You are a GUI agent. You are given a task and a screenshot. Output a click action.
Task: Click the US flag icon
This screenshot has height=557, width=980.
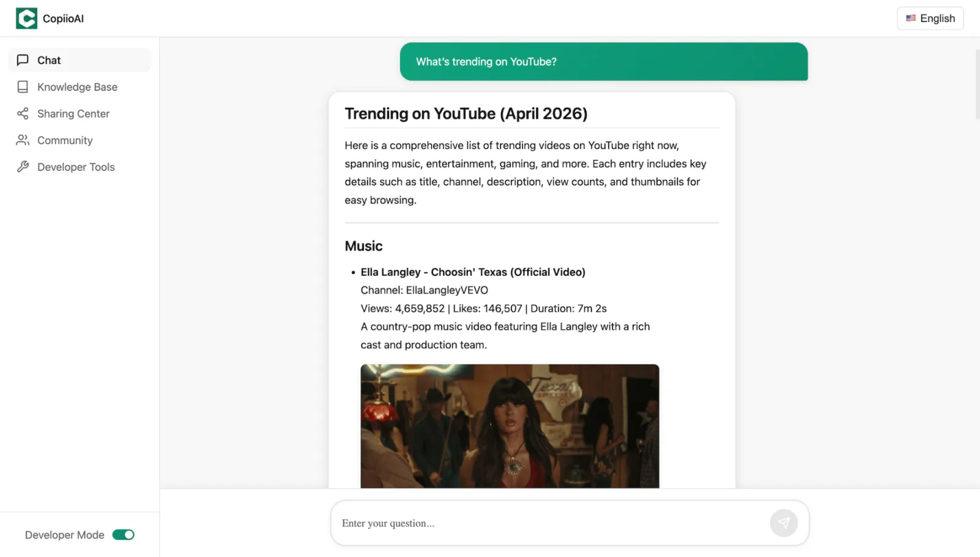pos(911,18)
